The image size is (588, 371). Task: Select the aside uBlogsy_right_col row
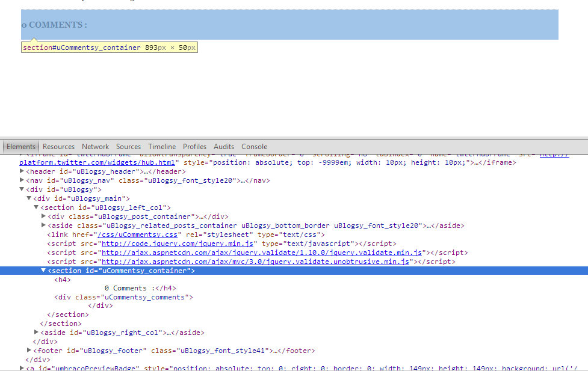[x=122, y=333]
